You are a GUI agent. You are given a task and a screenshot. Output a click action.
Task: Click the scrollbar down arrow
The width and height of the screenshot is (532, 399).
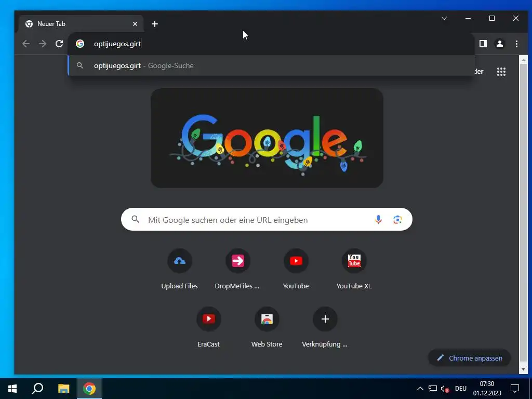point(523,369)
